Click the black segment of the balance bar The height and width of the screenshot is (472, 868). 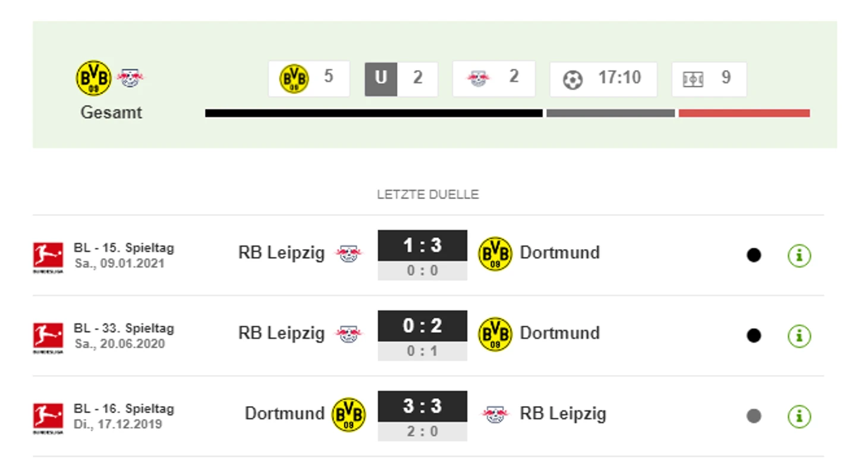(x=374, y=113)
